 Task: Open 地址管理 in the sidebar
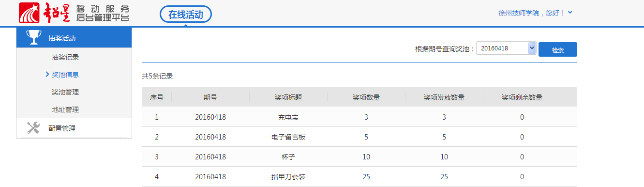65,109
